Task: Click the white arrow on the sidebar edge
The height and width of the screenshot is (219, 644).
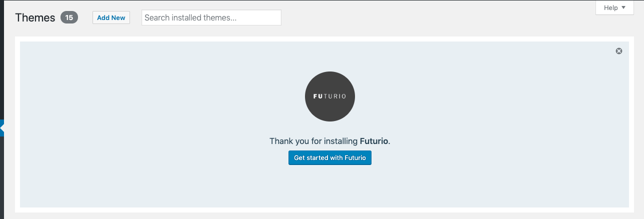Action: tap(2, 128)
